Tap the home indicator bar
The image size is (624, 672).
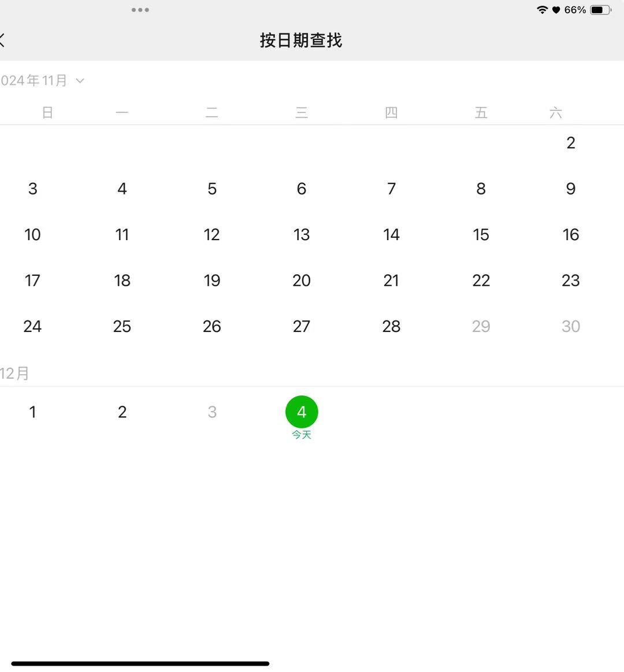[x=140, y=663]
